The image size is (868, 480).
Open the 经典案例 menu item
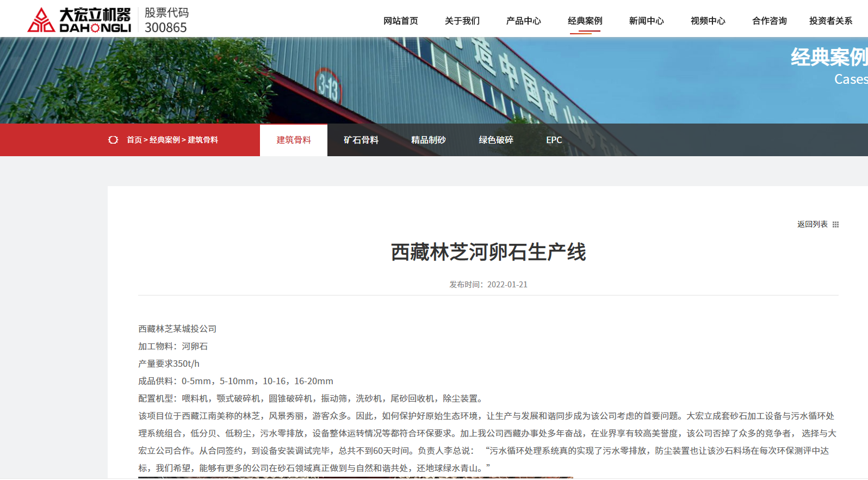point(585,21)
